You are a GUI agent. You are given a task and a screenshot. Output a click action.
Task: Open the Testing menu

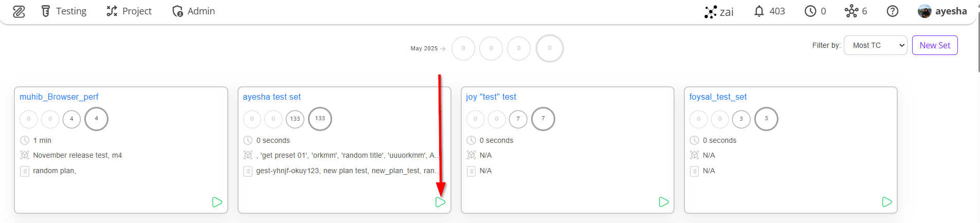64,11
